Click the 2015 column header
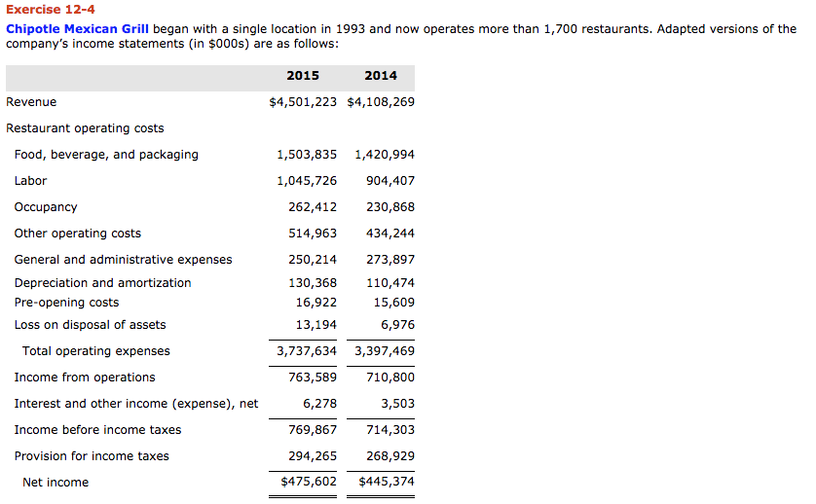 tap(303, 76)
